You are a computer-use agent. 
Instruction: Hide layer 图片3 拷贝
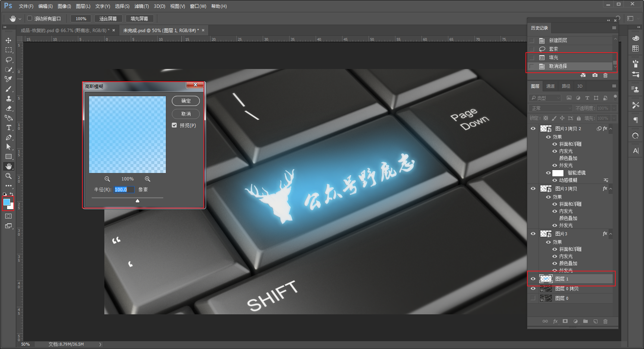tap(533, 189)
